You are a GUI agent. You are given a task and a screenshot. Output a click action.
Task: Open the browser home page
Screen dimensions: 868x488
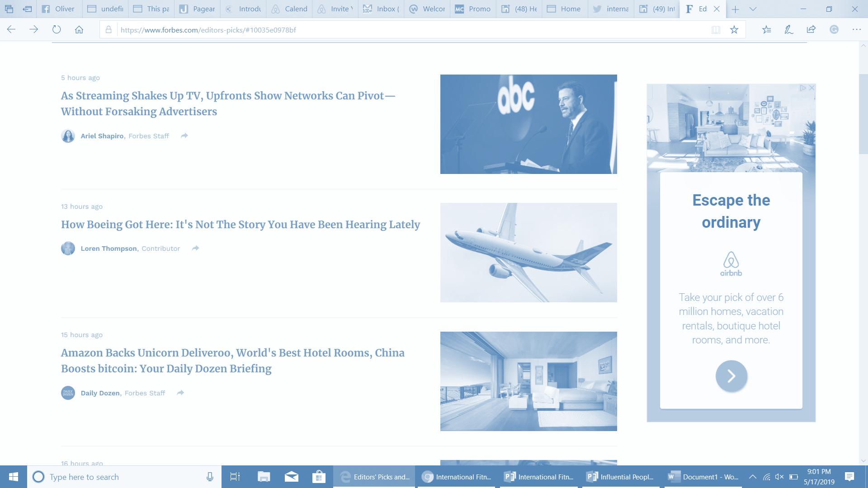click(x=79, y=30)
